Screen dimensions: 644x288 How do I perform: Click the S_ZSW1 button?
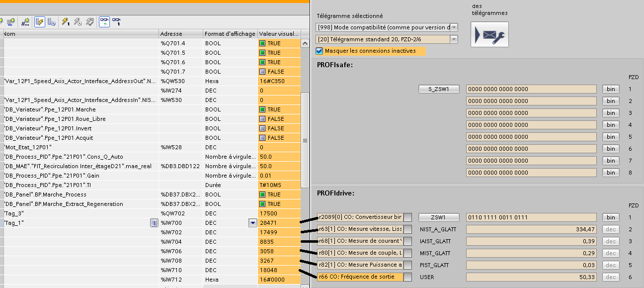(439, 89)
